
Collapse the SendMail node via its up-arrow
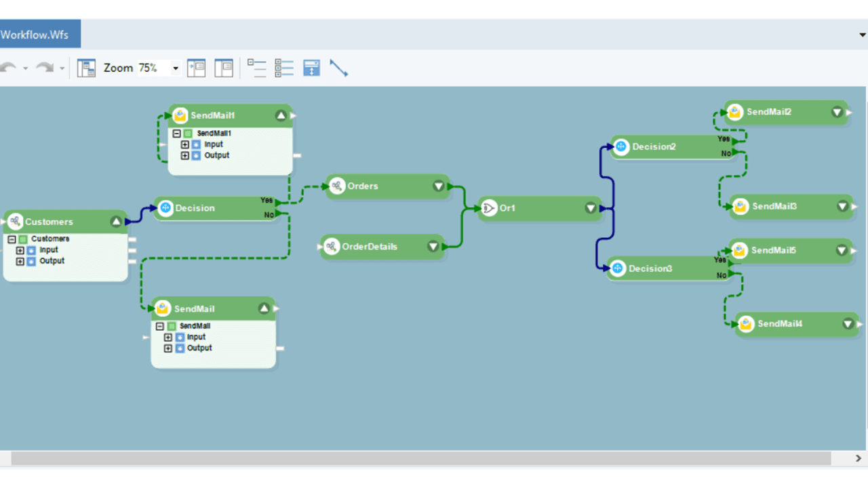(x=264, y=308)
